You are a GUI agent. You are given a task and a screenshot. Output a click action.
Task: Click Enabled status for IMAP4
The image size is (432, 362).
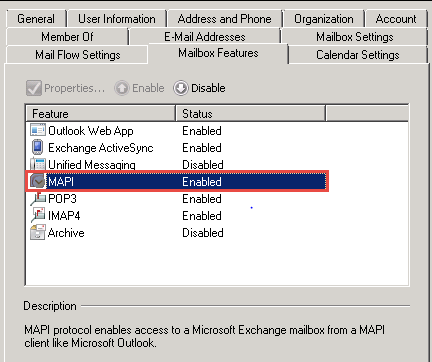[202, 216]
